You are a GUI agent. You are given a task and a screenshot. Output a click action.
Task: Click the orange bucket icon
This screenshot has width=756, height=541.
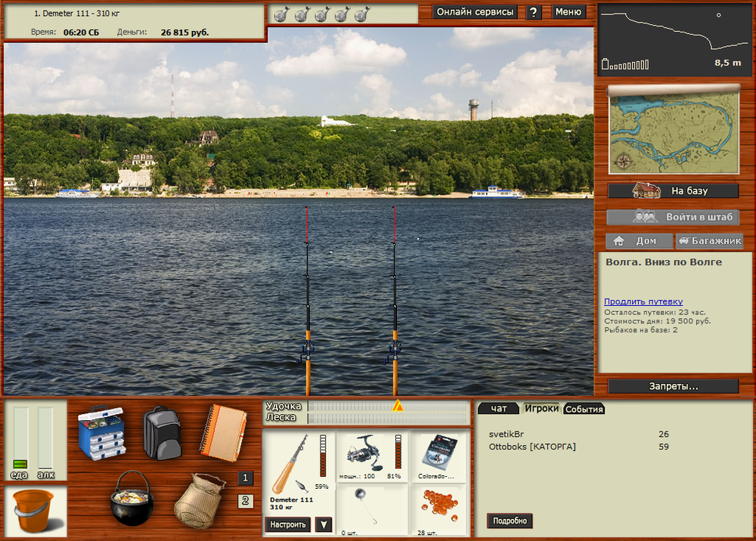36,511
